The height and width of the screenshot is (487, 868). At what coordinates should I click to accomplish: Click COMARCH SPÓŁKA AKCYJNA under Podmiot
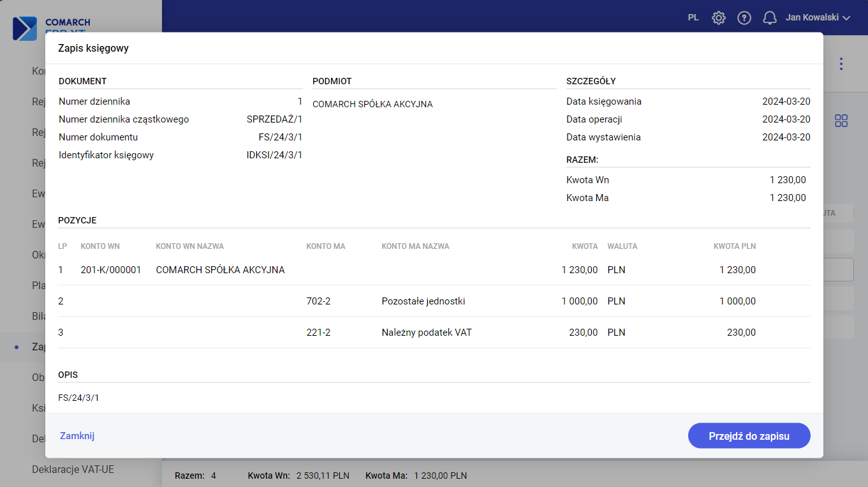point(372,104)
